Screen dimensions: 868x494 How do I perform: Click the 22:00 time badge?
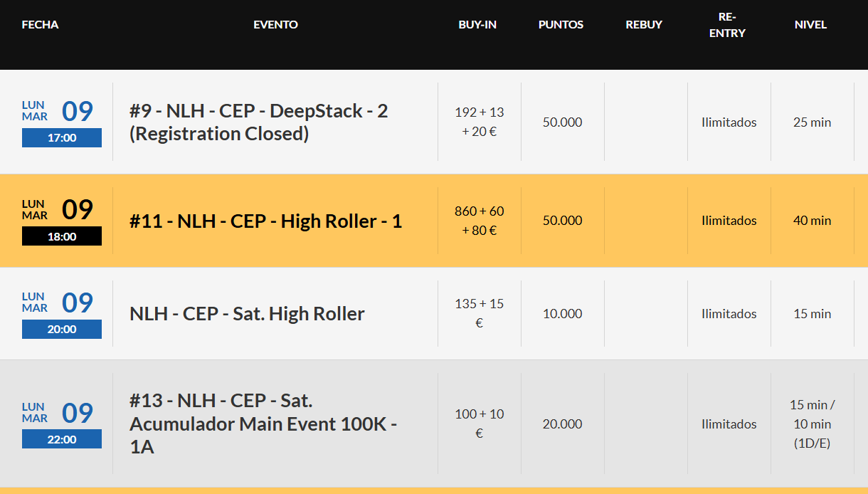[x=62, y=439]
